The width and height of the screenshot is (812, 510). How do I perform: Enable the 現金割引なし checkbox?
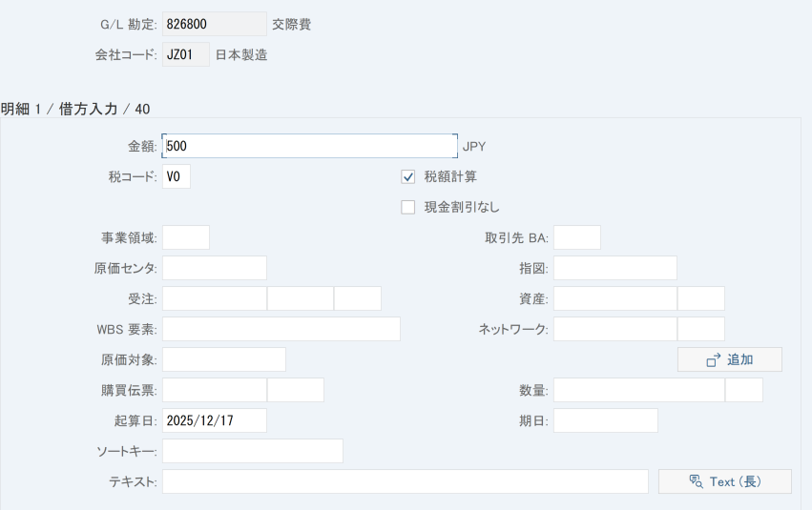click(408, 207)
